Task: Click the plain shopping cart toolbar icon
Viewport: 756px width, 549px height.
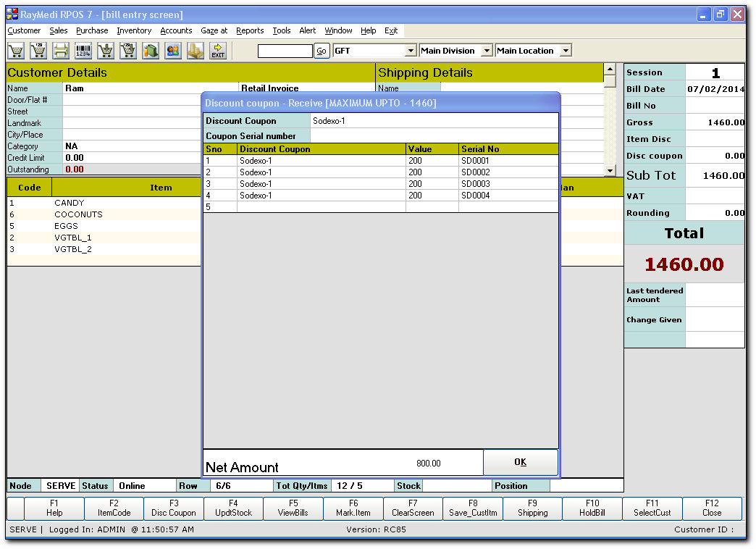Action: click(16, 51)
